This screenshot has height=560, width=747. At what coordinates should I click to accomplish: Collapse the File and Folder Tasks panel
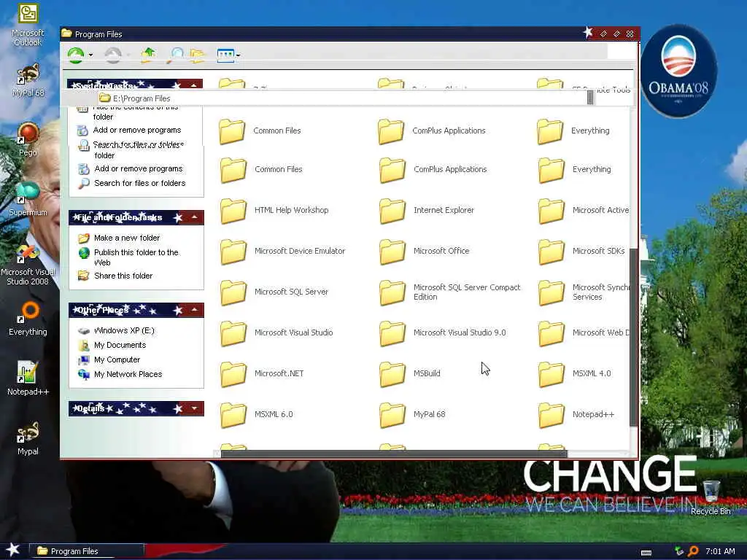(194, 217)
